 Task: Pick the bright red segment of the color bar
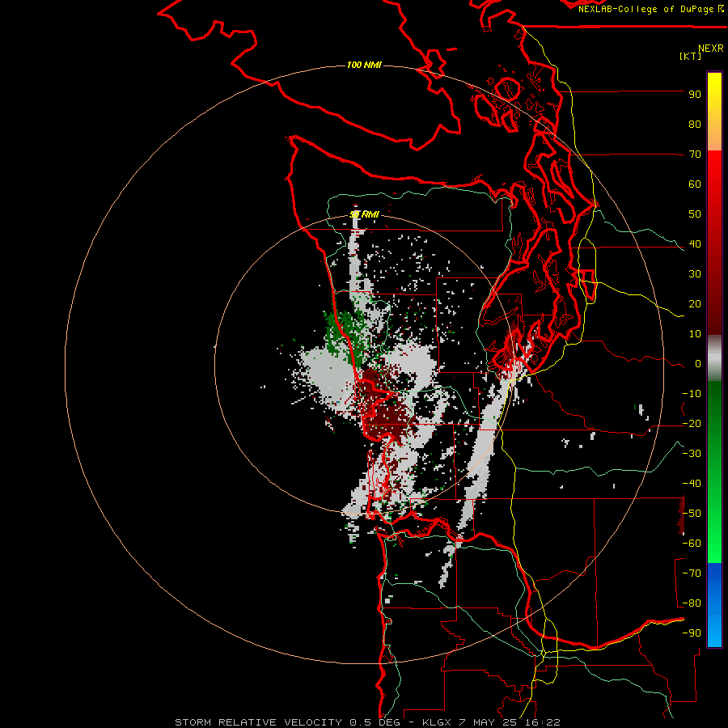[714, 171]
